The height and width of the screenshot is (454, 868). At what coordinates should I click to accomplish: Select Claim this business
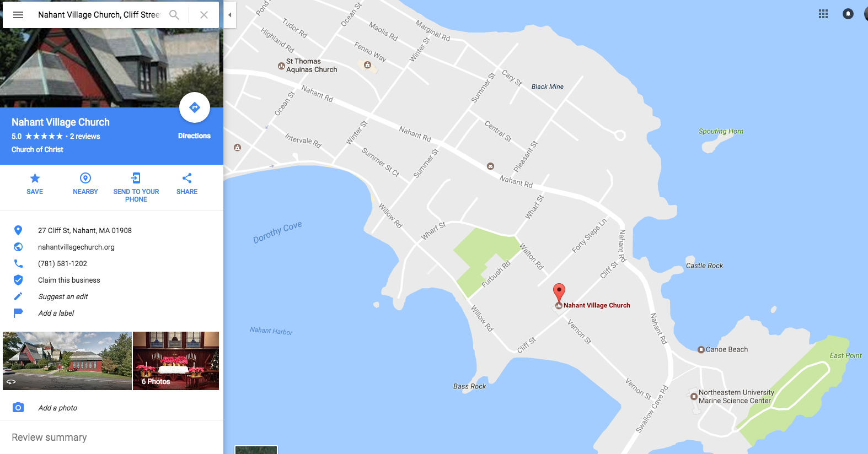pos(69,280)
